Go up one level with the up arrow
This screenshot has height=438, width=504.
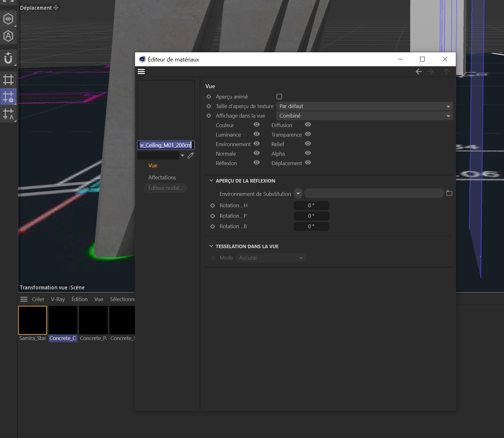click(446, 72)
